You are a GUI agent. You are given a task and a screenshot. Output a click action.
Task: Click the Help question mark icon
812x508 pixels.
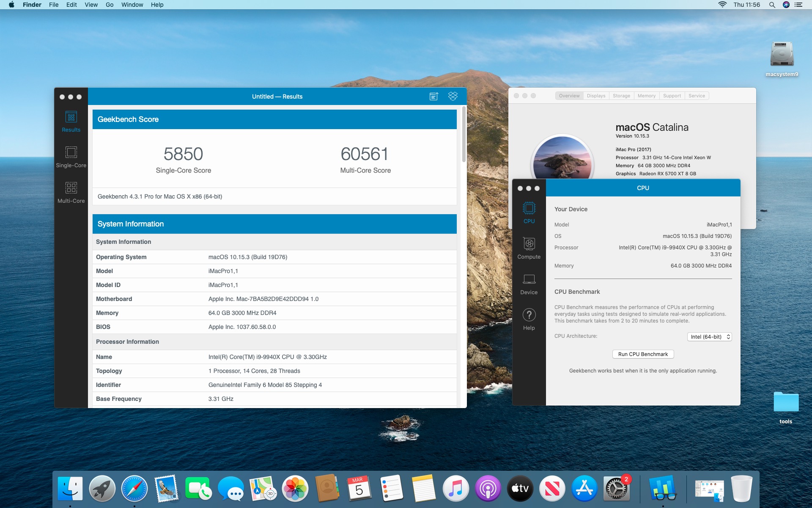[x=529, y=315]
